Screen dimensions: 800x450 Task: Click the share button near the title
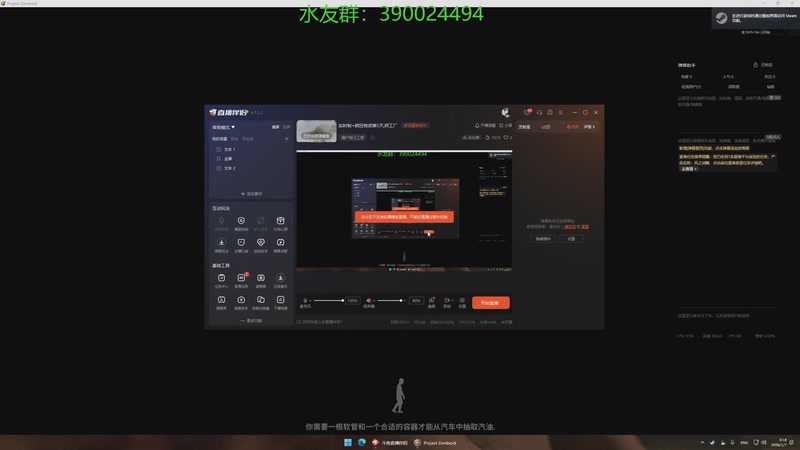click(x=506, y=126)
